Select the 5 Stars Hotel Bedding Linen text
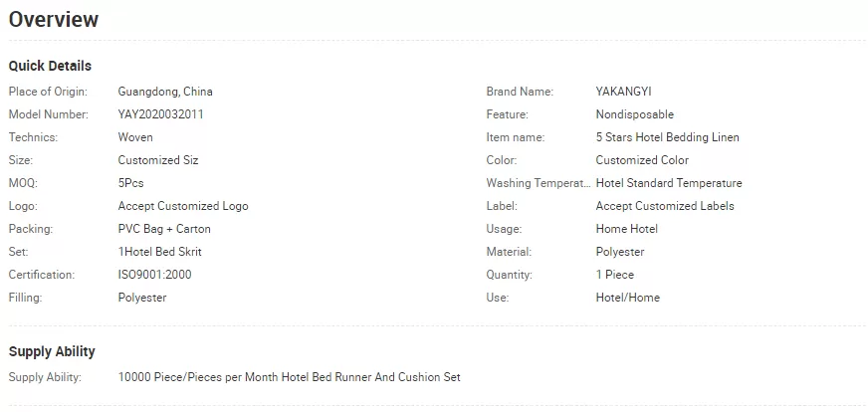This screenshot has height=412, width=868. click(x=667, y=137)
